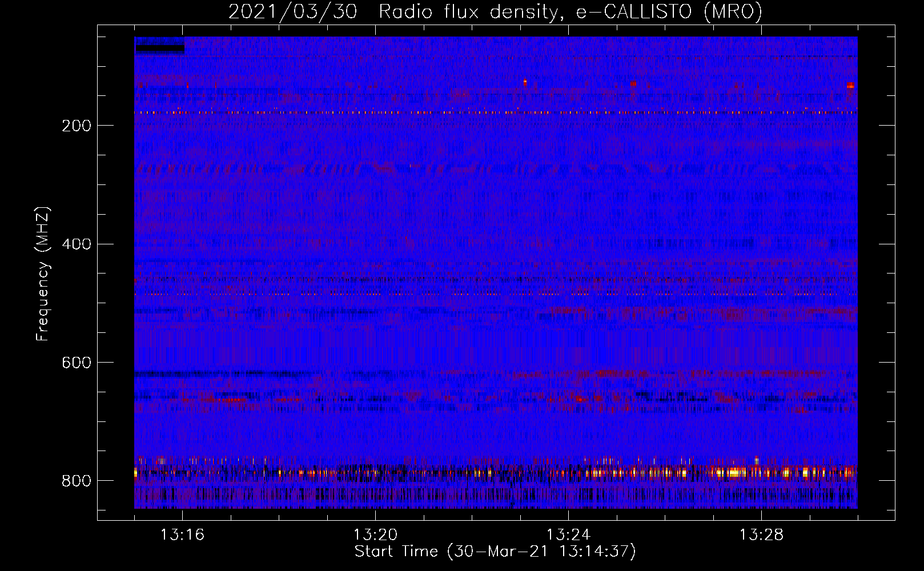
Task: Click the 'Start Time (30-Mar-21 13:14:37)' label
Action: [x=495, y=552]
